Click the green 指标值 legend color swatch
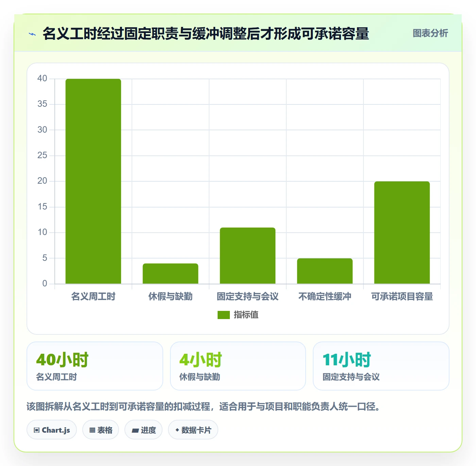 [224, 315]
